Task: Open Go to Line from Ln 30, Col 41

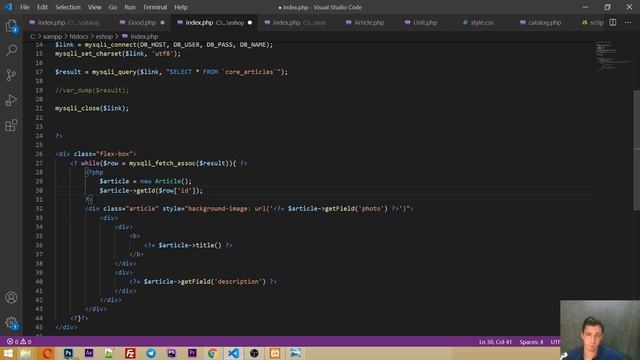Action: click(x=495, y=342)
